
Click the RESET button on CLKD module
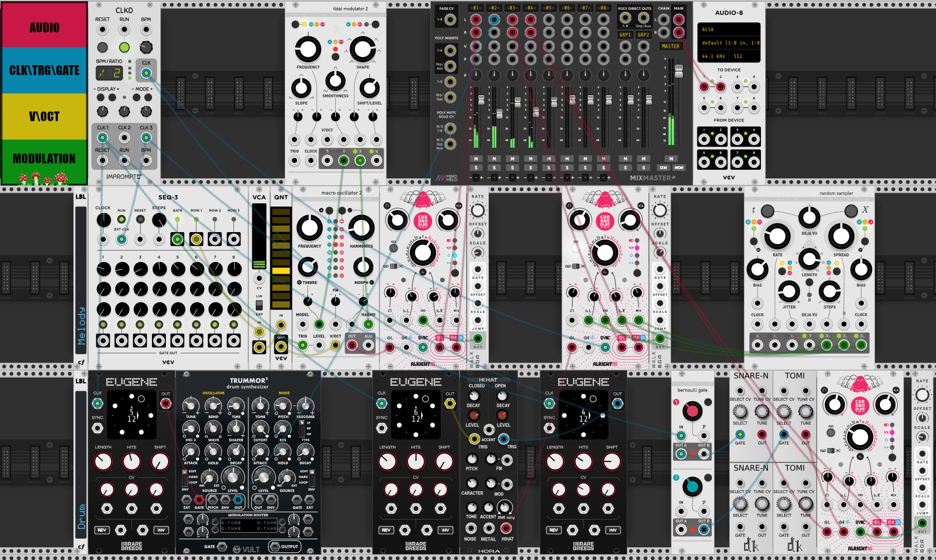click(102, 47)
